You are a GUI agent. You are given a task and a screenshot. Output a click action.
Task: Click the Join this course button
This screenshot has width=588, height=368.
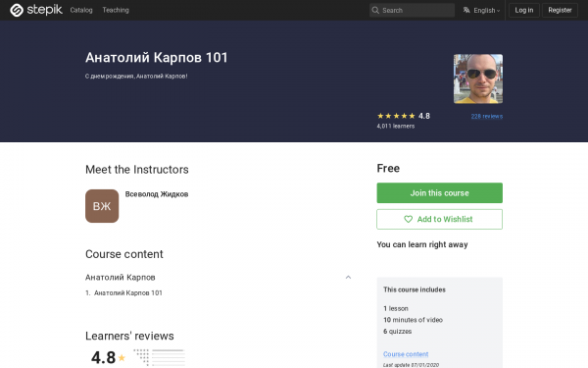pos(439,193)
